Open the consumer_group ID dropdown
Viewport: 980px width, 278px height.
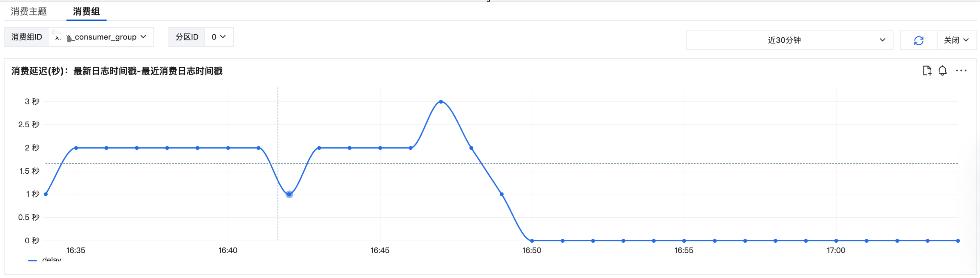[x=101, y=37]
